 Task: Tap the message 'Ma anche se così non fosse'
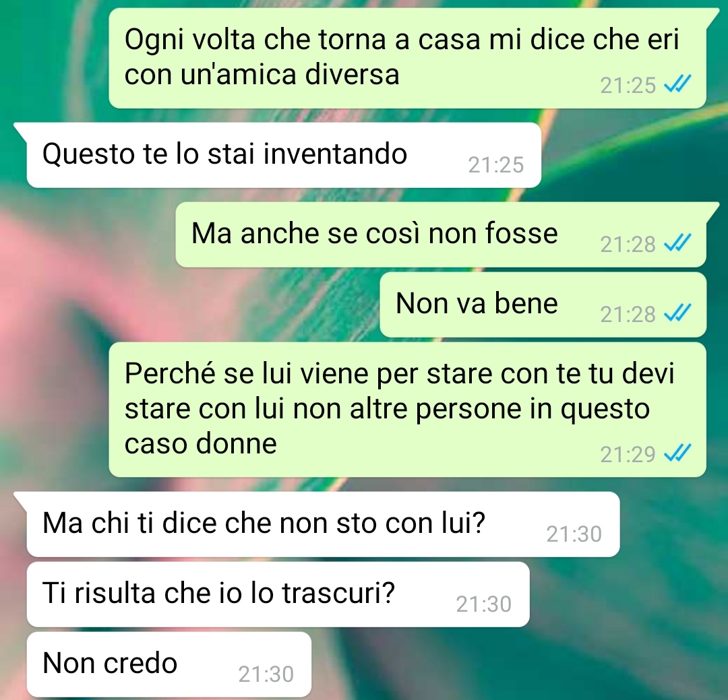[x=441, y=234]
